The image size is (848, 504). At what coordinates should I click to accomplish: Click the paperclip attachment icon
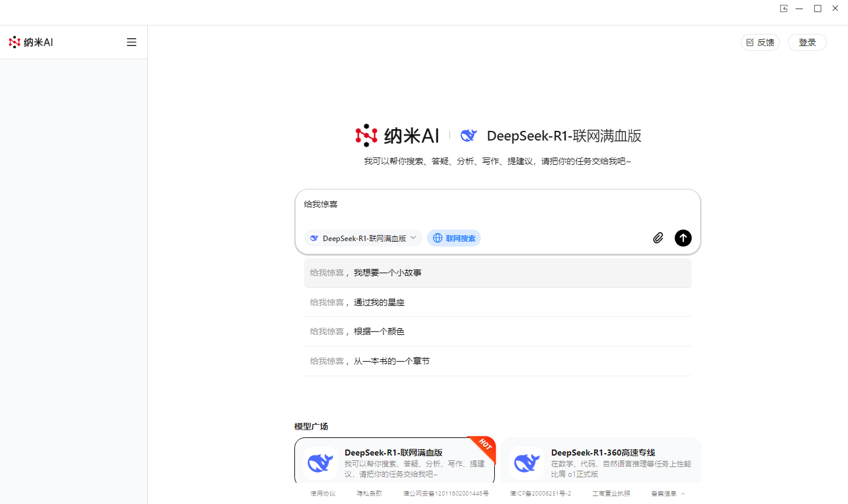tap(658, 238)
